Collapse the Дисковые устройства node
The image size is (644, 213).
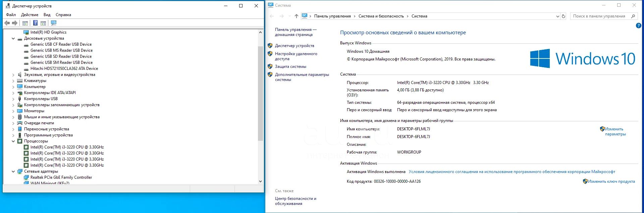tap(13, 38)
